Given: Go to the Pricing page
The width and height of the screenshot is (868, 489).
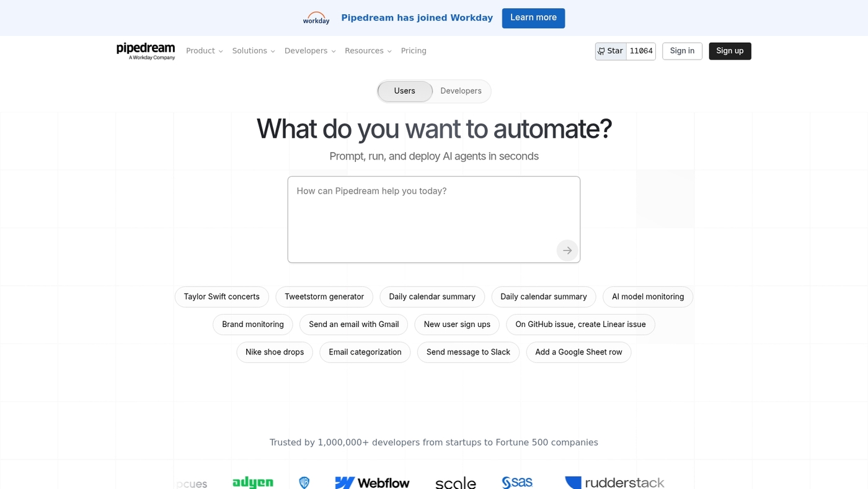Looking at the screenshot, I should tap(413, 51).
